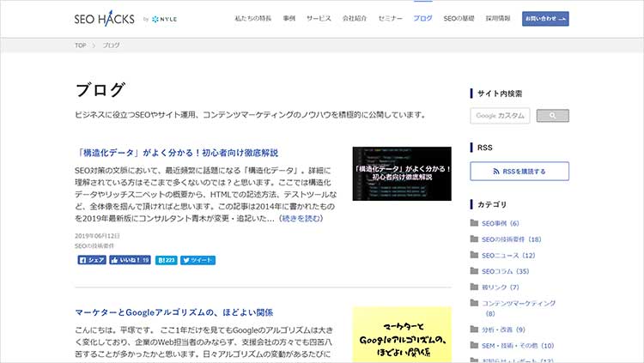
Task: Click the folder icon beside SEOコラム (35)
Action: 474,271
